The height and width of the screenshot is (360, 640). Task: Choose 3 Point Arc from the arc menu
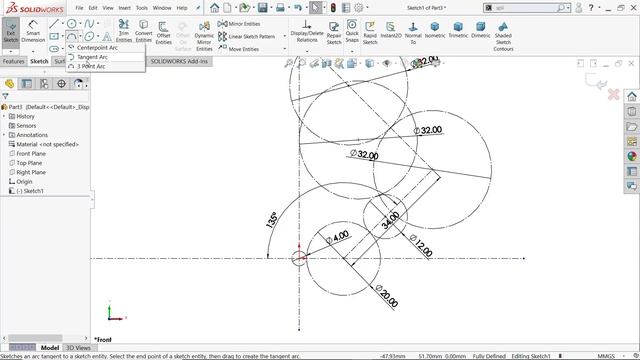pyautogui.click(x=106, y=66)
